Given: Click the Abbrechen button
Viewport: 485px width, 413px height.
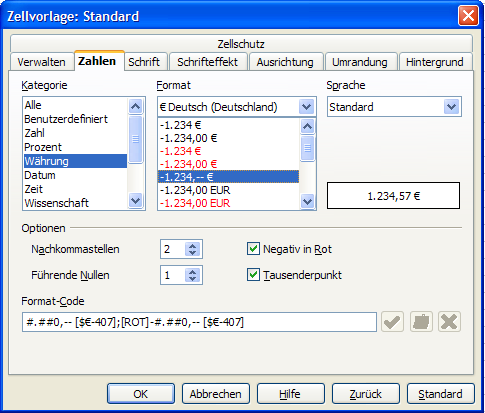Looking at the screenshot, I should (x=216, y=394).
